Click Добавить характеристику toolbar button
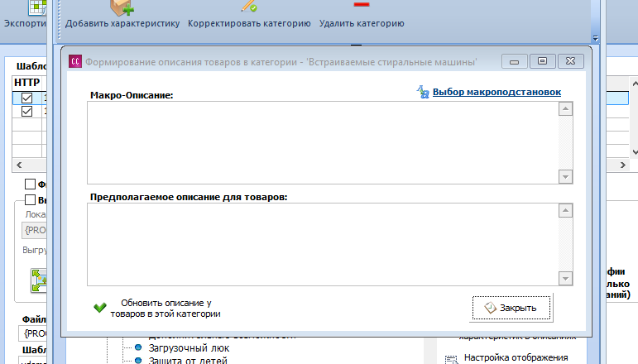The height and width of the screenshot is (364, 638). tap(122, 15)
